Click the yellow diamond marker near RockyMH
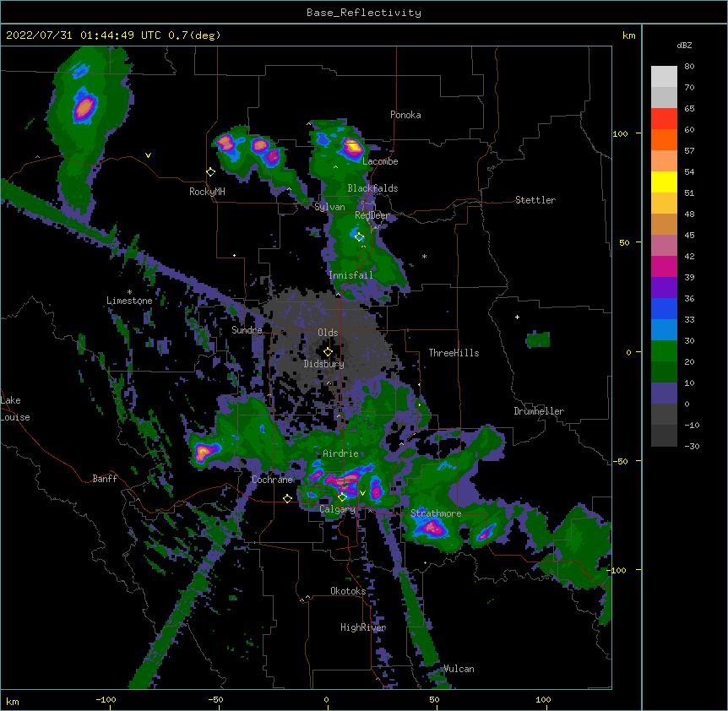Viewport: 728px width, 711px height. [211, 172]
